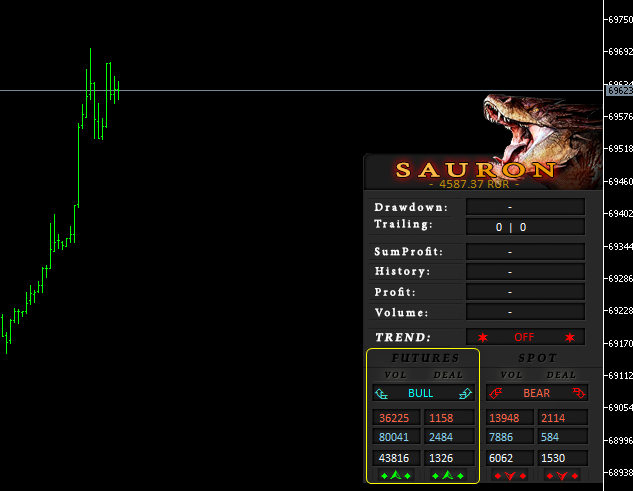Click the red down-arrow icon under Spot VOL
Screen dimensions: 633x491
point(510,475)
